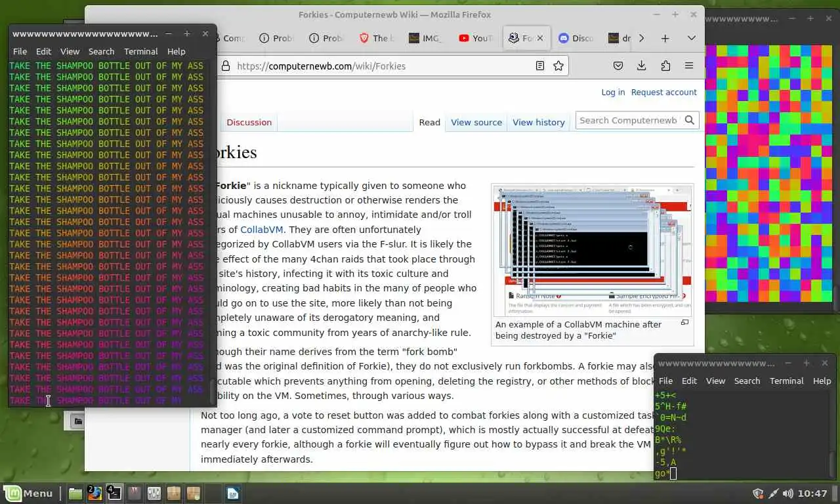840x504 pixels.
Task: Click the security shield tray icon
Action: pyautogui.click(x=758, y=493)
